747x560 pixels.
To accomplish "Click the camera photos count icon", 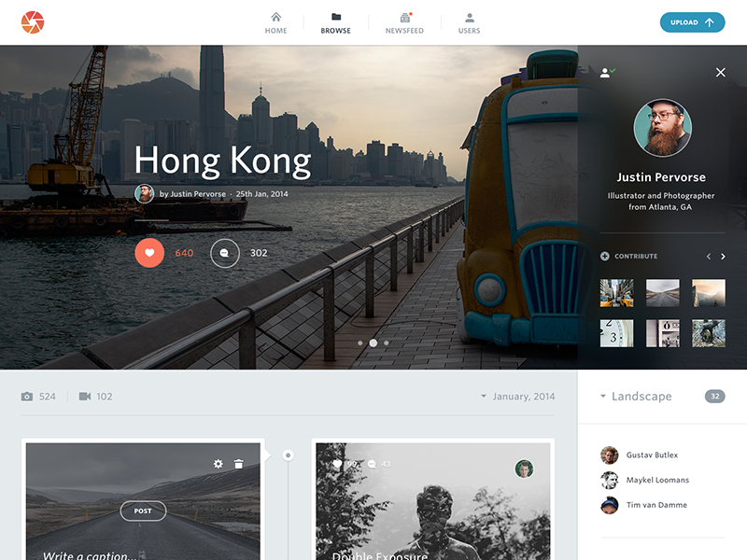I will pos(27,397).
